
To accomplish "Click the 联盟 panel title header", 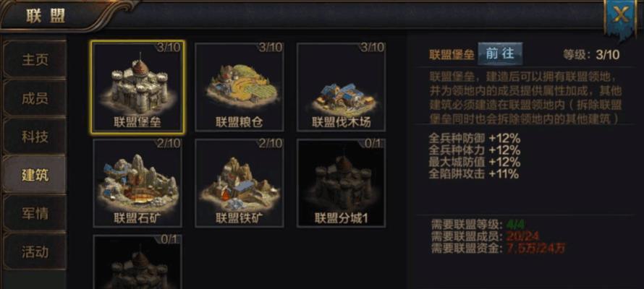I will pyautogui.click(x=46, y=16).
